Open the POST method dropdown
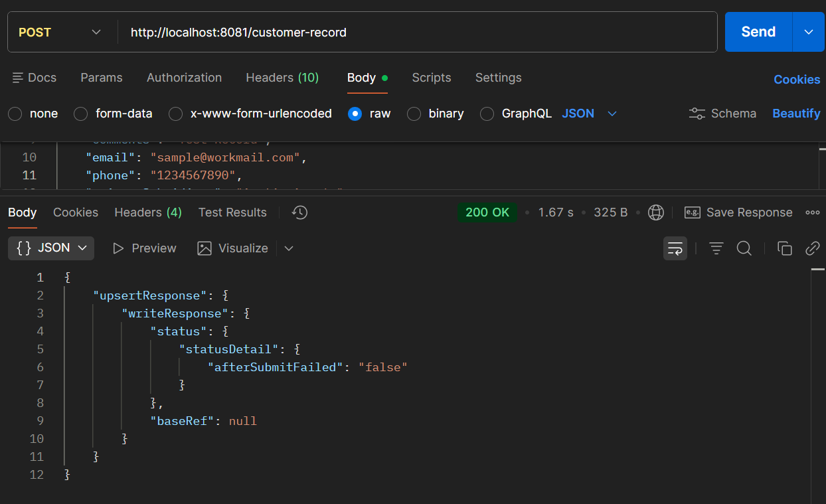 click(61, 32)
